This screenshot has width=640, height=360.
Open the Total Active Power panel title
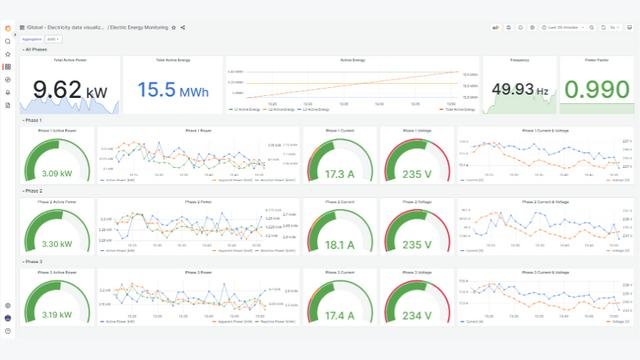pyautogui.click(x=70, y=60)
